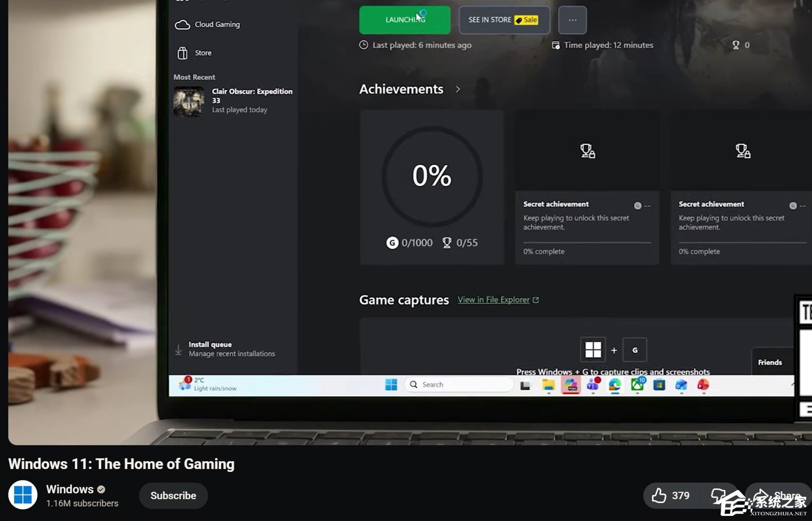Click the video title "Windows 11: The Home of Gaming"

tap(121, 464)
